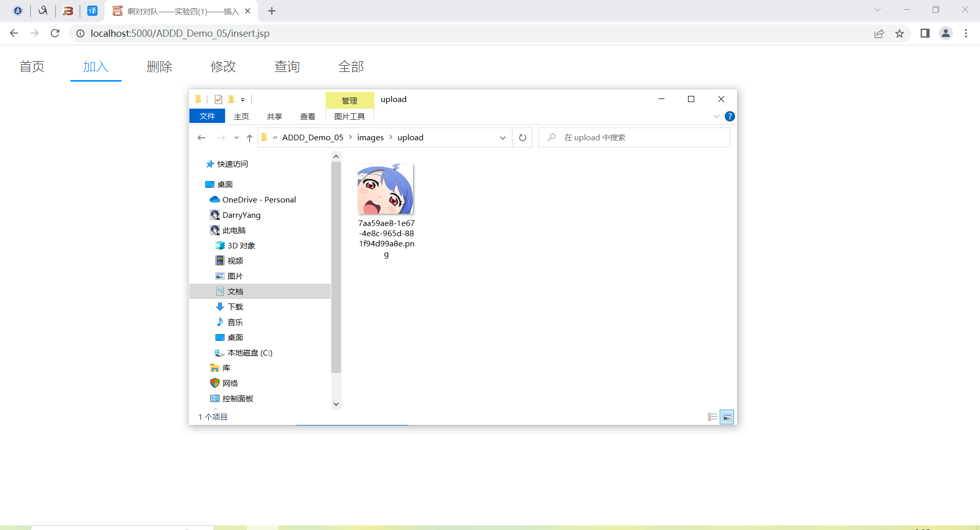Open the 加入 navigation link
The image size is (980, 530).
pos(95,66)
